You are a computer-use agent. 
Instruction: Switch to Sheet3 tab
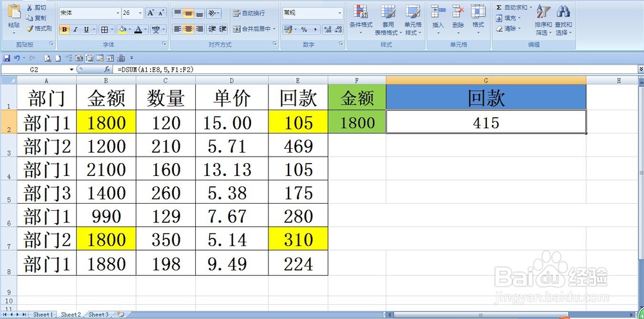pos(99,314)
